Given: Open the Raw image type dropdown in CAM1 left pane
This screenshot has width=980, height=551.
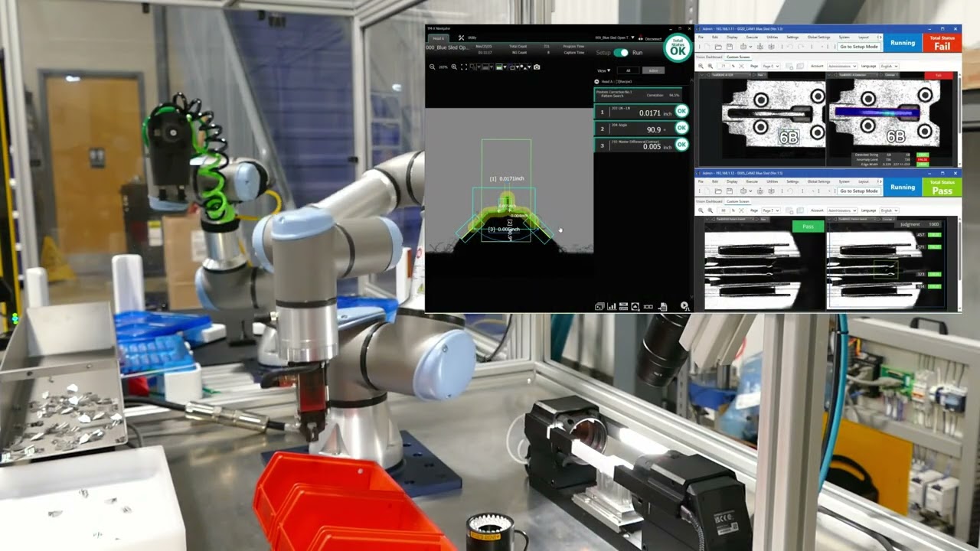Looking at the screenshot, I should 763,74.
